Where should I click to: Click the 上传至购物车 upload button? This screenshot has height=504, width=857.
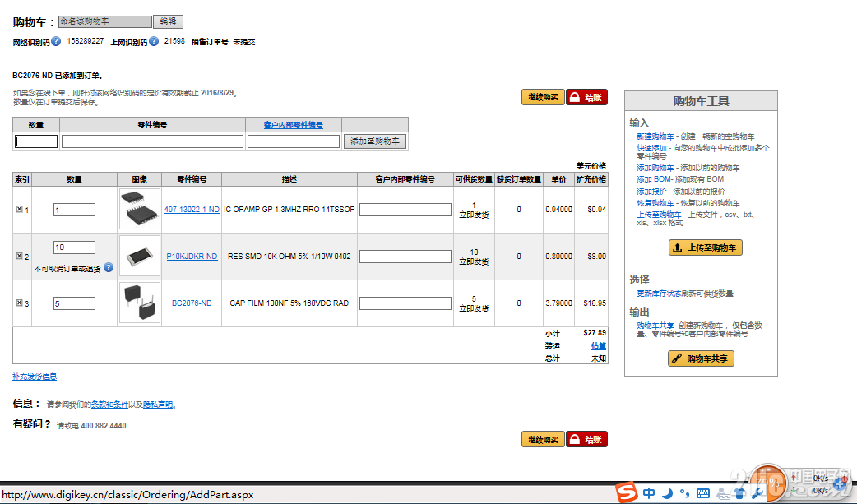[705, 247]
